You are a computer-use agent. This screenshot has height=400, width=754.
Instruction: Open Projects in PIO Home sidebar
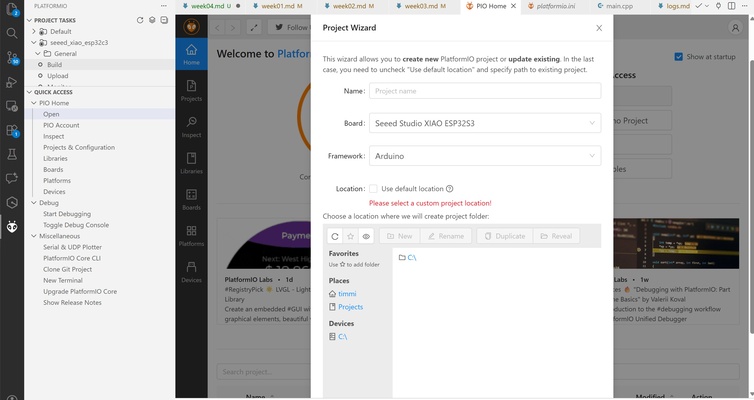pos(191,90)
